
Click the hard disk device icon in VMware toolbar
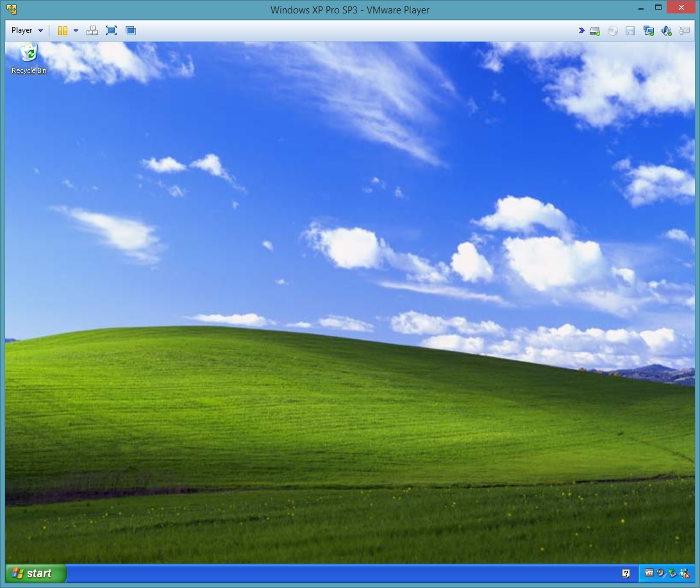click(x=594, y=30)
